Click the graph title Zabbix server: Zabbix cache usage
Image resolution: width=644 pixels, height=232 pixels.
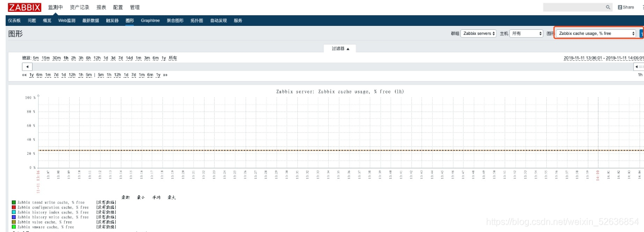coord(340,92)
